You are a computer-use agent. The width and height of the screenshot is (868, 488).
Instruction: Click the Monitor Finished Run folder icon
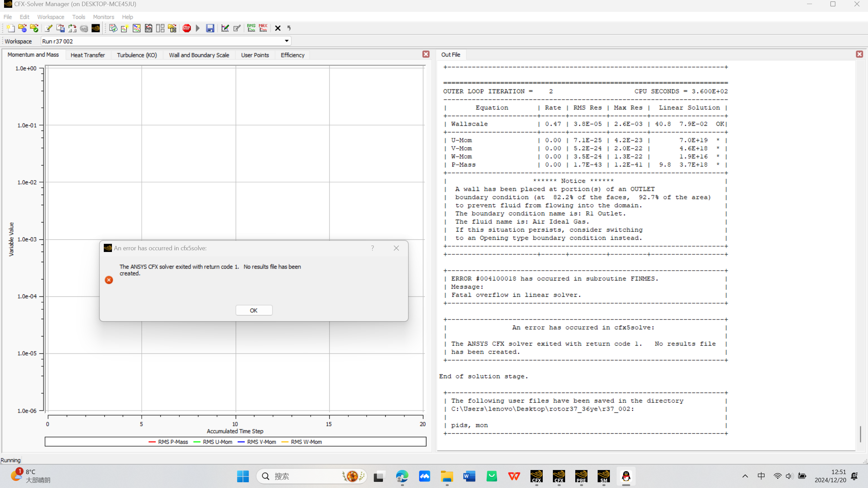pyautogui.click(x=34, y=28)
